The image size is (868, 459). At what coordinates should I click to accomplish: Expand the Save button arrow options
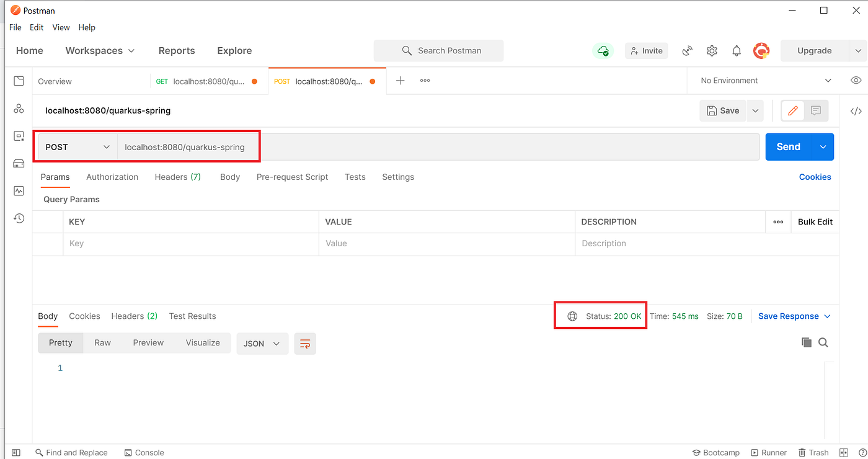pyautogui.click(x=755, y=111)
